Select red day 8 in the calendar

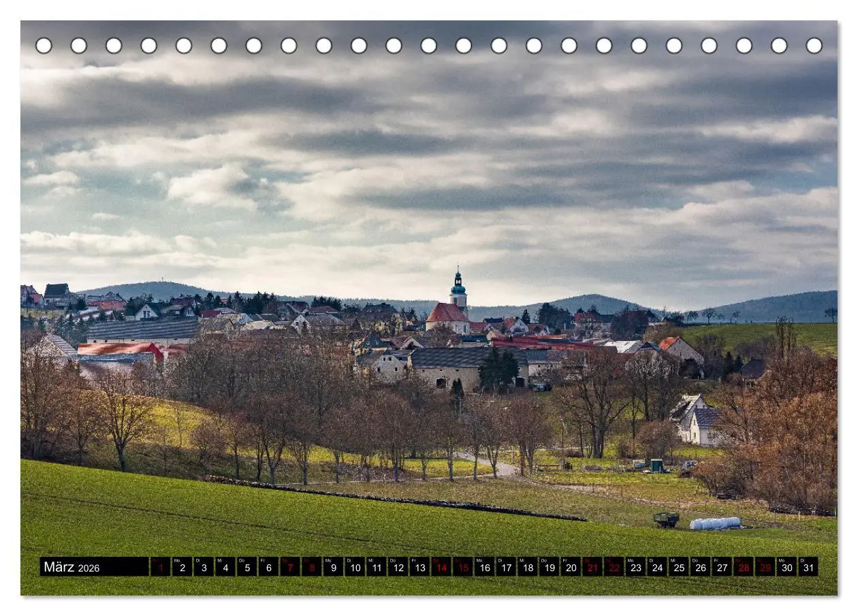pyautogui.click(x=312, y=567)
